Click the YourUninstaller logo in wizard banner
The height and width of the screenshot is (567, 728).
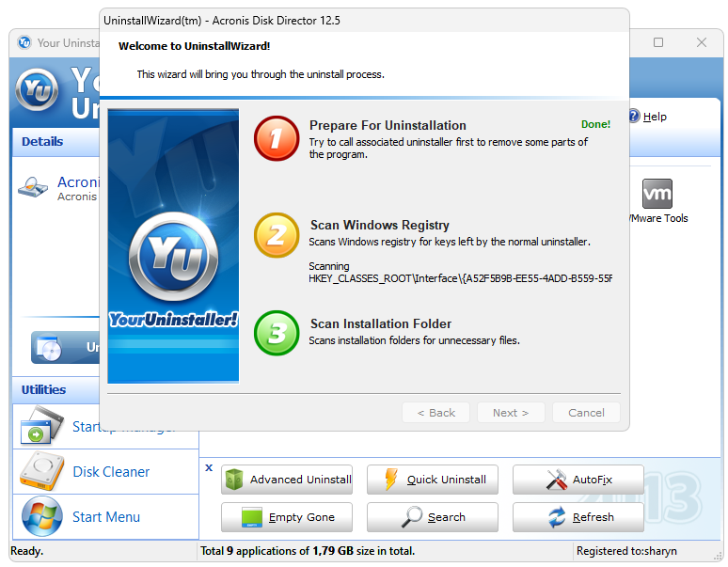click(173, 257)
